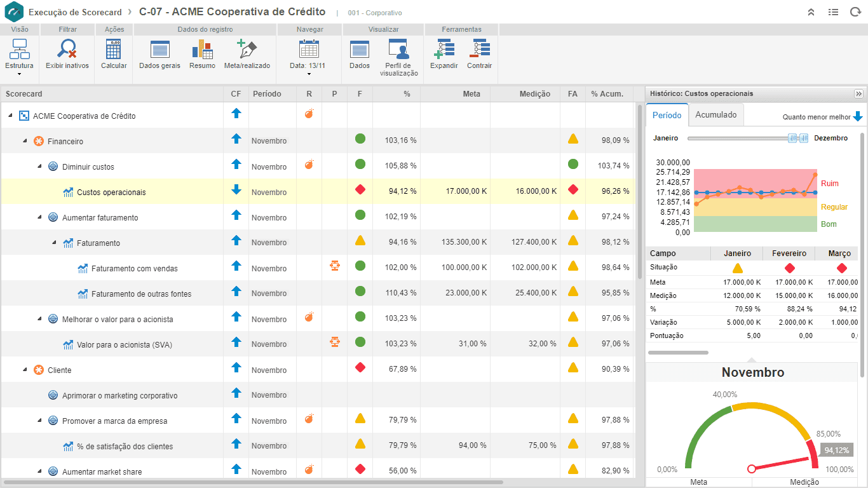Collapse the Cliente perspective node
Image resolution: width=868 pixels, height=488 pixels.
[x=25, y=370]
